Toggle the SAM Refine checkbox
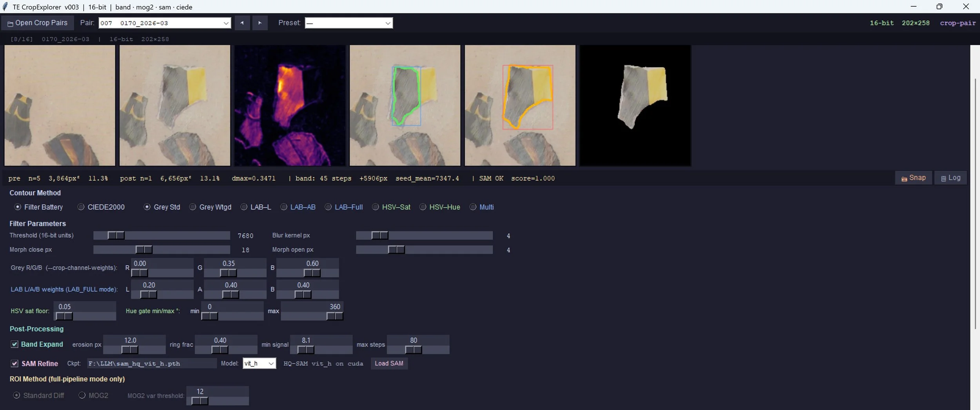Screen dimensions: 980x410 coord(15,363)
